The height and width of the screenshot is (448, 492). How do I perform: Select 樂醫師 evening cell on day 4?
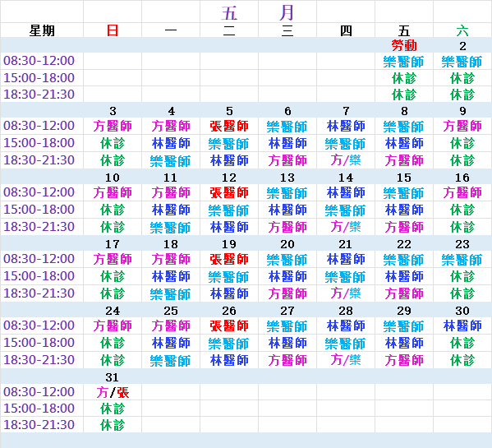pyautogui.click(x=170, y=161)
